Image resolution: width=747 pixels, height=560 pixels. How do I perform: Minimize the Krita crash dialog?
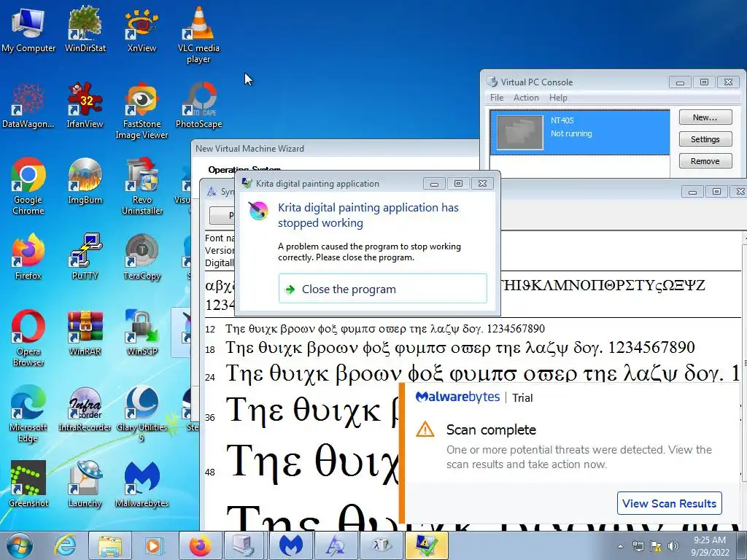pyautogui.click(x=434, y=184)
